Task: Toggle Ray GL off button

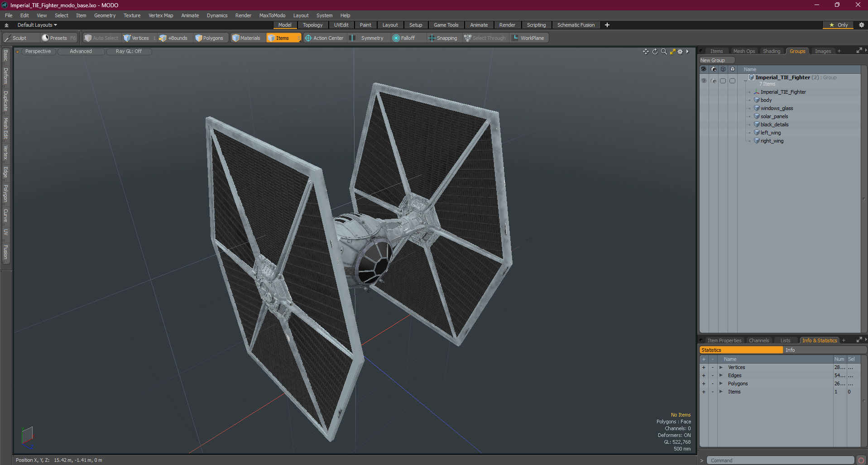Action: [x=129, y=52]
